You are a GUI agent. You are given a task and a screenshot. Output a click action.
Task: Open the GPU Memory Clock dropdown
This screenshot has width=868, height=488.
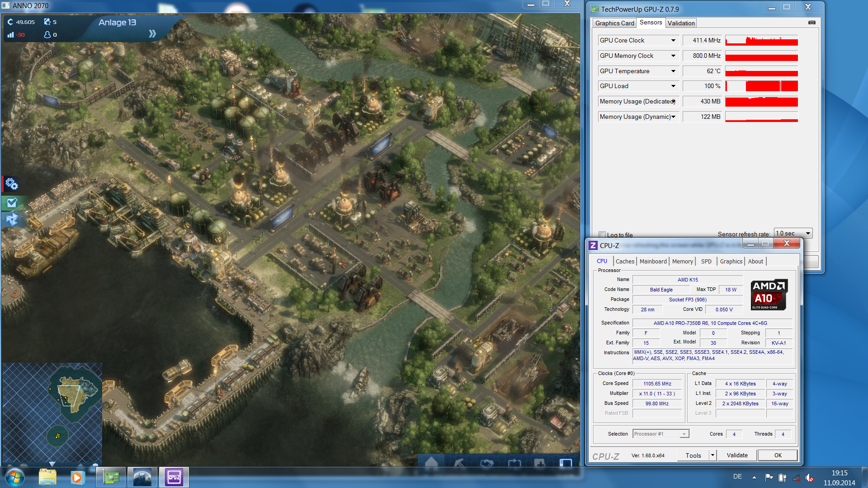(x=673, y=56)
